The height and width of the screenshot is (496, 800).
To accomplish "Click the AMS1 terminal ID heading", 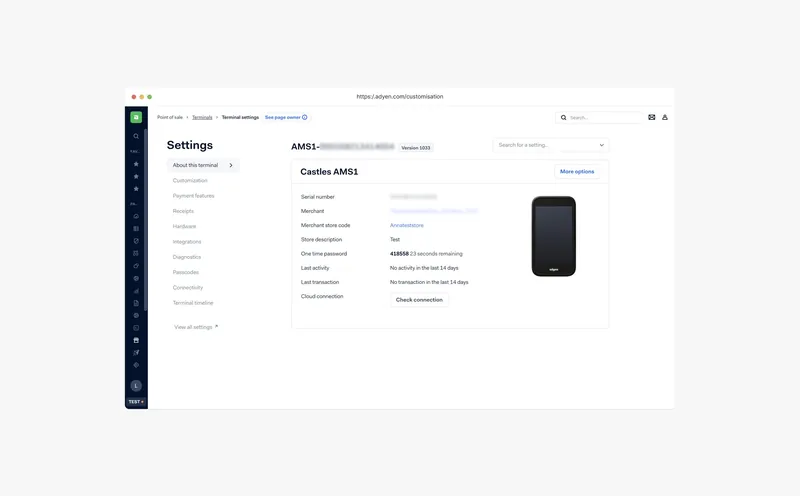I will pyautogui.click(x=343, y=146).
